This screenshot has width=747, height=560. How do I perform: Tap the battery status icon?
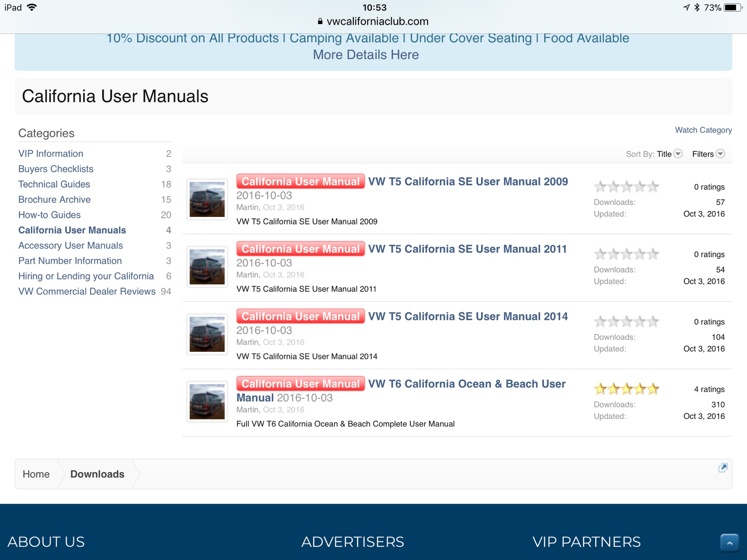point(732,7)
